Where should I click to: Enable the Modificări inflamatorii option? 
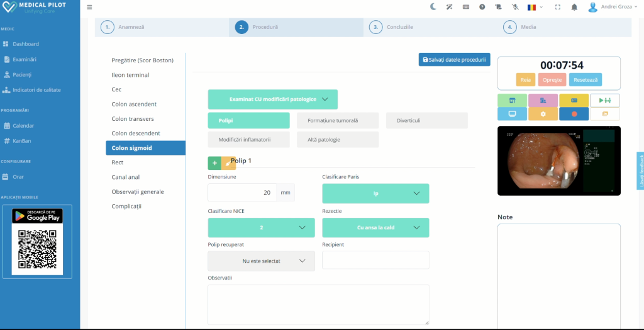248,139
